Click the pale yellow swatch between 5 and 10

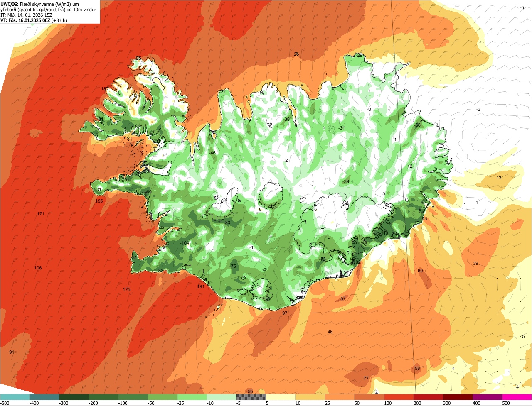click(x=281, y=397)
